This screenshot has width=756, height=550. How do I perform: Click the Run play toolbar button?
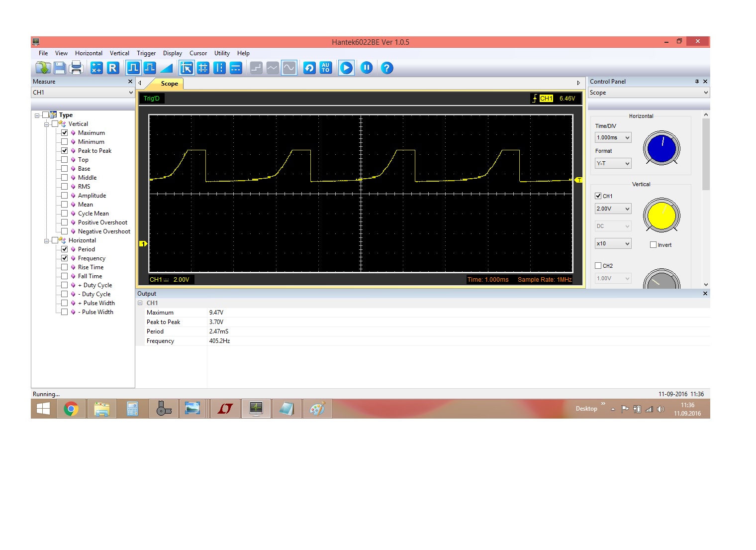click(346, 68)
